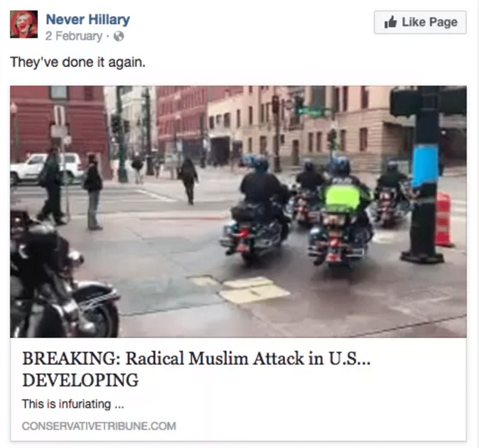Image resolution: width=479 pixels, height=448 pixels.
Task: Click the "This is infuriating ..." description text
Action: coord(73,404)
